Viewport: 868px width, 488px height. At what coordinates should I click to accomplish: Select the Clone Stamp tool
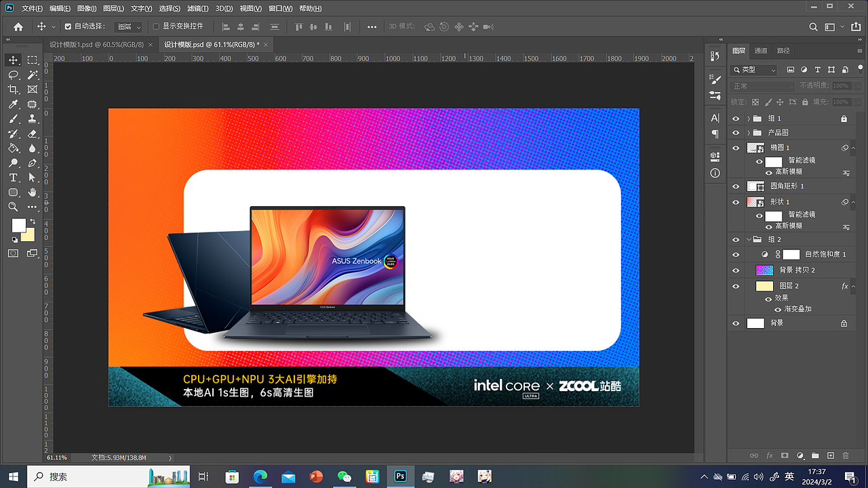tap(32, 119)
